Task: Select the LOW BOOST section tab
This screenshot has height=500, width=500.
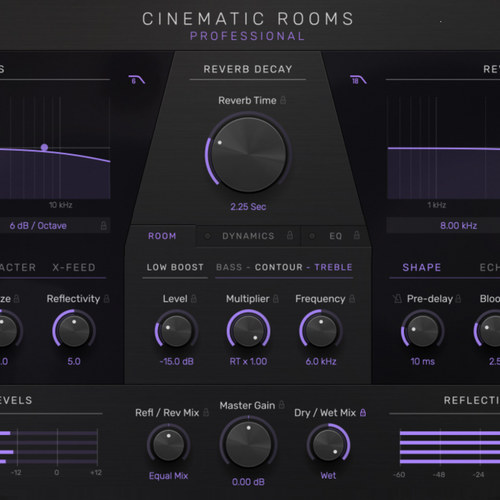Action: [x=175, y=267]
